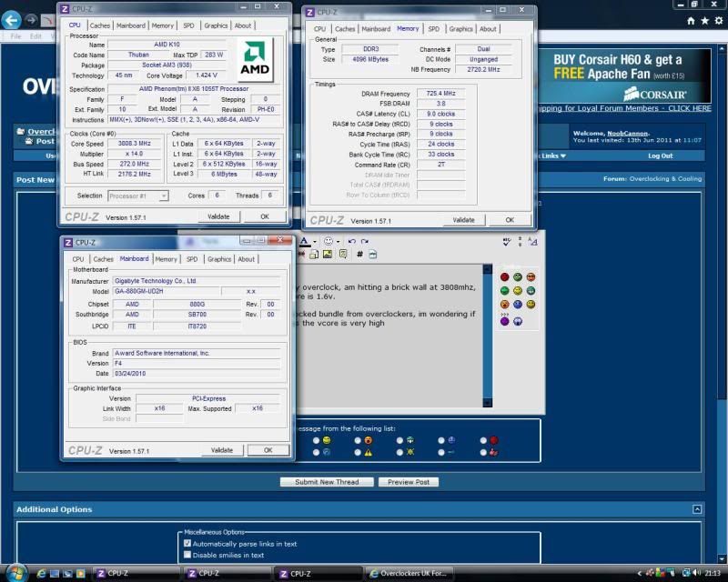Insert the blue smiley in smilies panel
The image size is (728, 582).
518,305
